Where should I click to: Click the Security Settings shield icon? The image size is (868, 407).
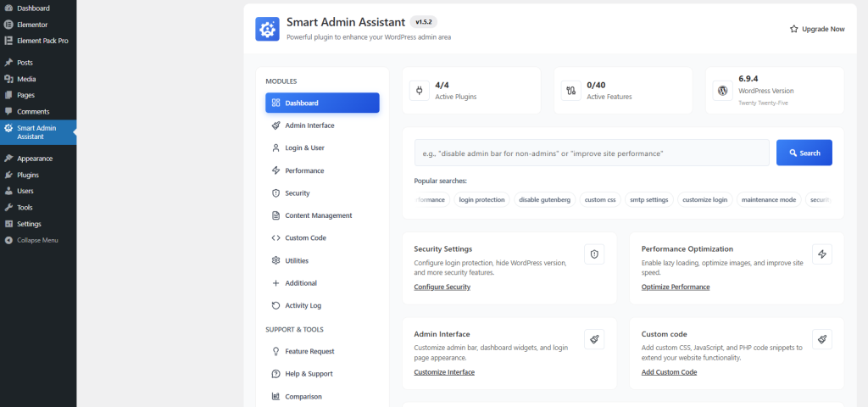[x=594, y=254]
